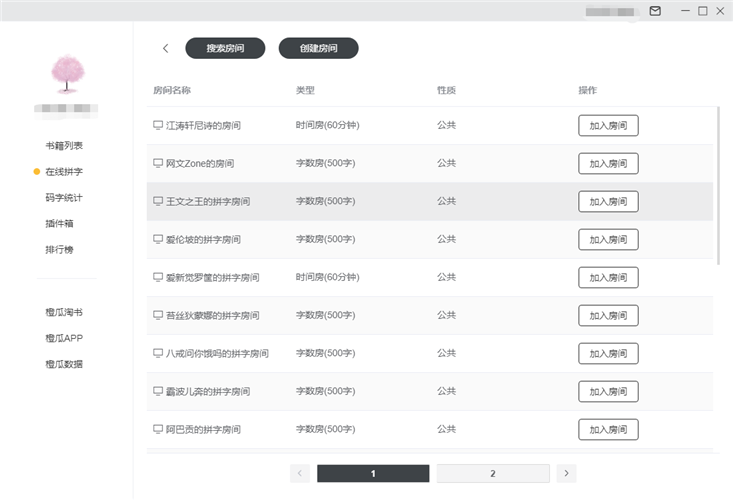Open the 橙瓜数据 link
Screen dimensions: 733x500
coord(64,364)
